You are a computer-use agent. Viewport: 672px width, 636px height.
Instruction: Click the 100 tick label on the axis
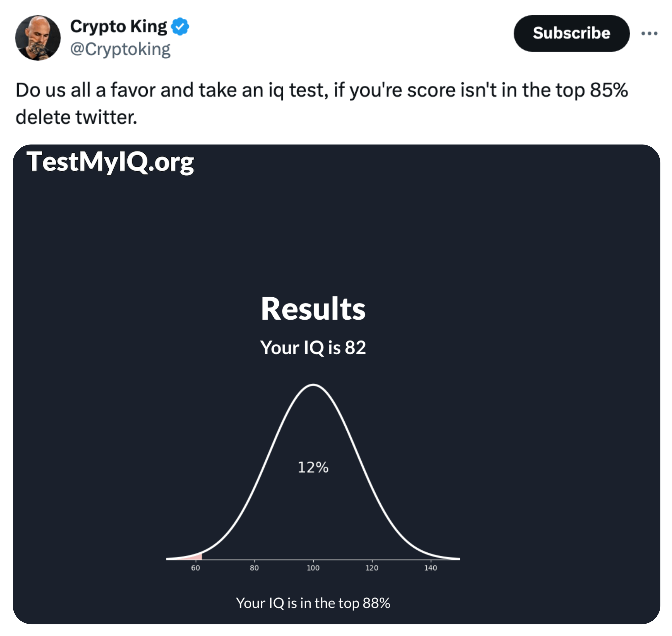tap(313, 568)
